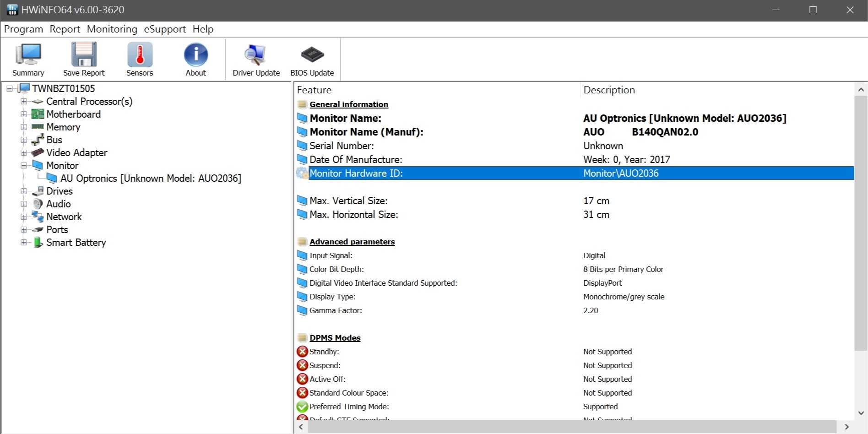This screenshot has height=434, width=868.
Task: Click the Smart Battery icon
Action: tap(38, 242)
